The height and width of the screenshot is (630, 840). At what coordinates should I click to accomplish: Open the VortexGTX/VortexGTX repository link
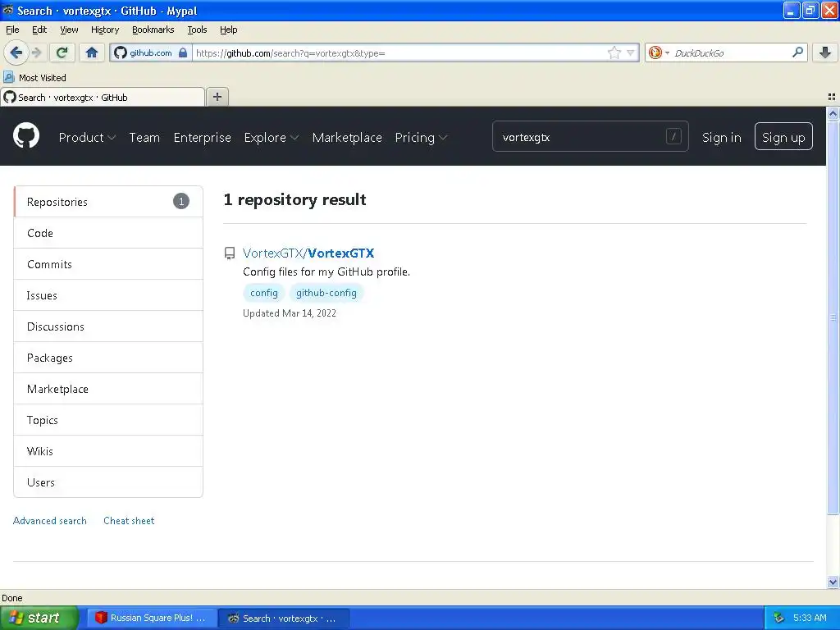[x=308, y=253]
